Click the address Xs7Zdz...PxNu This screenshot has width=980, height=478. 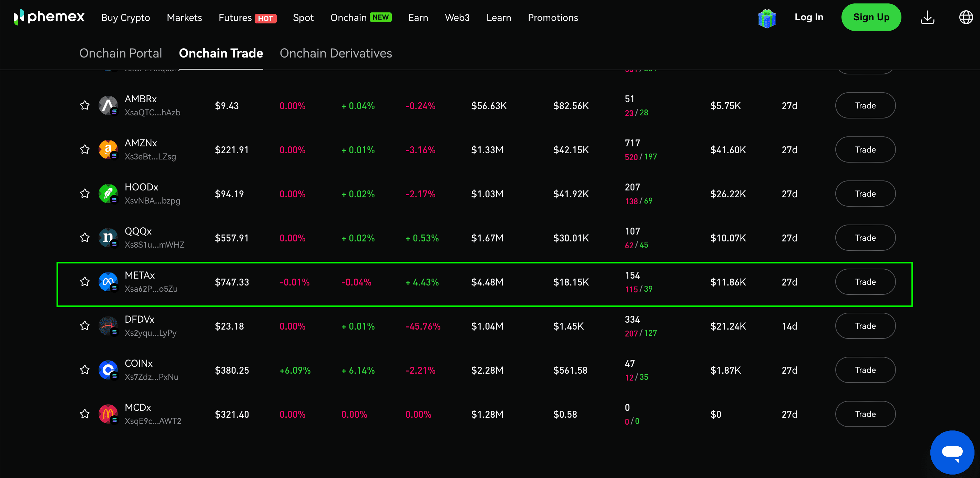(151, 377)
